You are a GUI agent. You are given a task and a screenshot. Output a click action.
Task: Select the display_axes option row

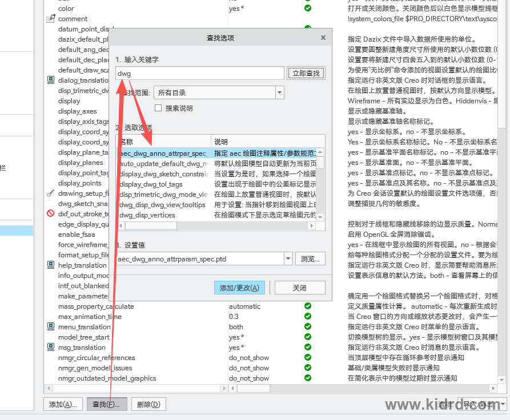click(78, 111)
